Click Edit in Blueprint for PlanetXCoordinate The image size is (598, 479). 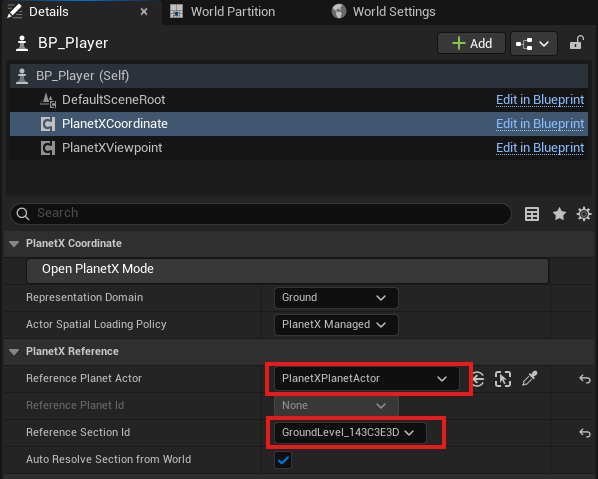540,124
